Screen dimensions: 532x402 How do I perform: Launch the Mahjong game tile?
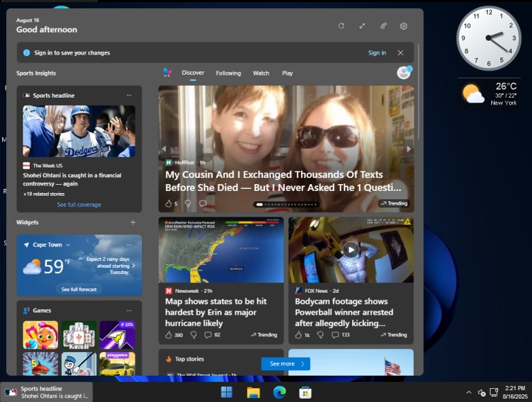[x=79, y=335]
